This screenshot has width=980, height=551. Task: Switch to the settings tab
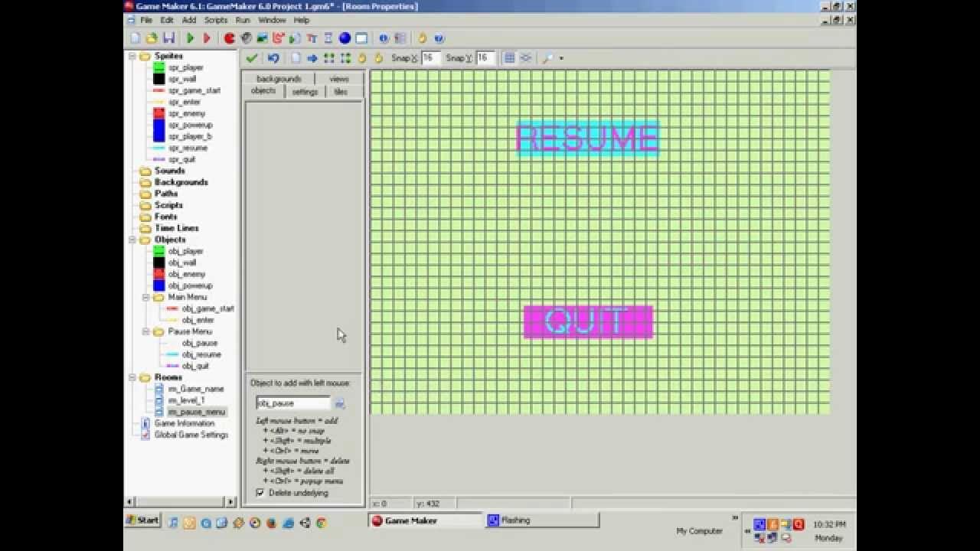tap(305, 92)
